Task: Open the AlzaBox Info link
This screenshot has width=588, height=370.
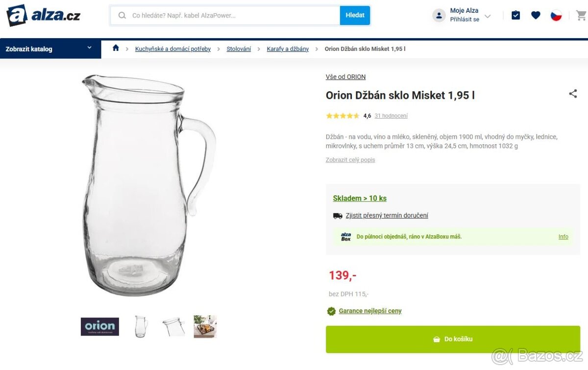Action: [x=563, y=237]
